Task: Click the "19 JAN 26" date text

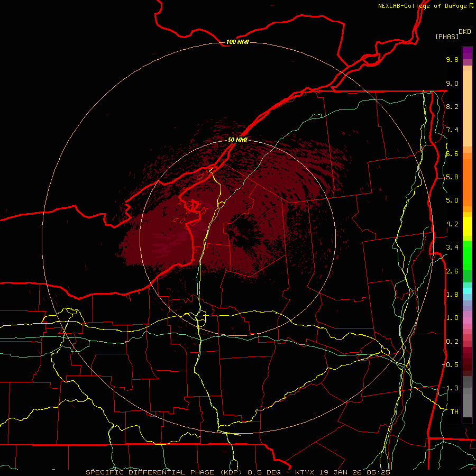Action: coord(341,472)
